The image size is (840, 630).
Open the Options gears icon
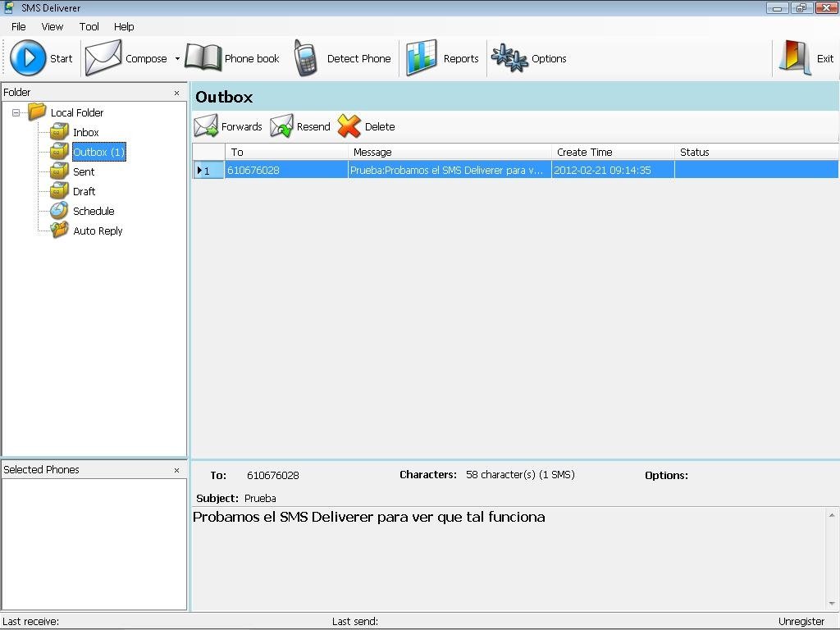(x=509, y=58)
